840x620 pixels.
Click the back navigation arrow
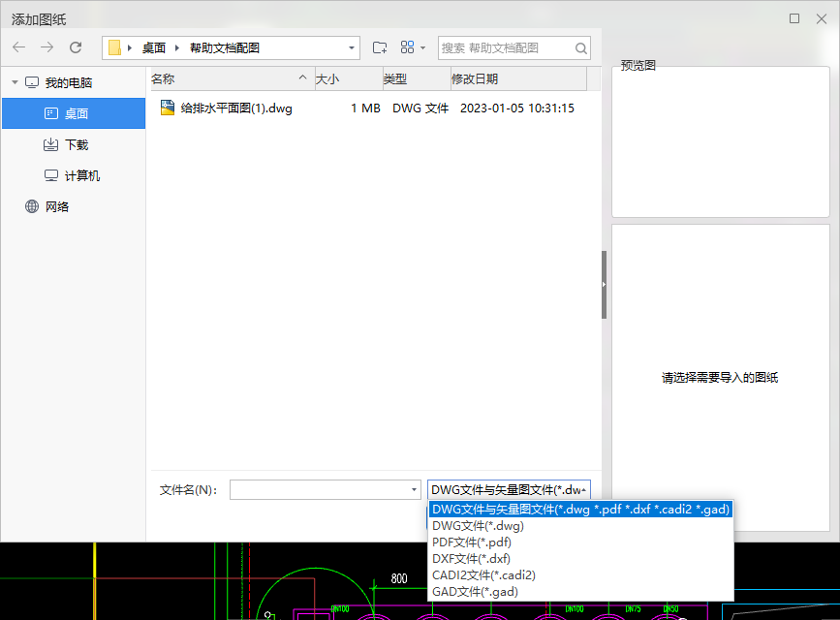pos(19,47)
